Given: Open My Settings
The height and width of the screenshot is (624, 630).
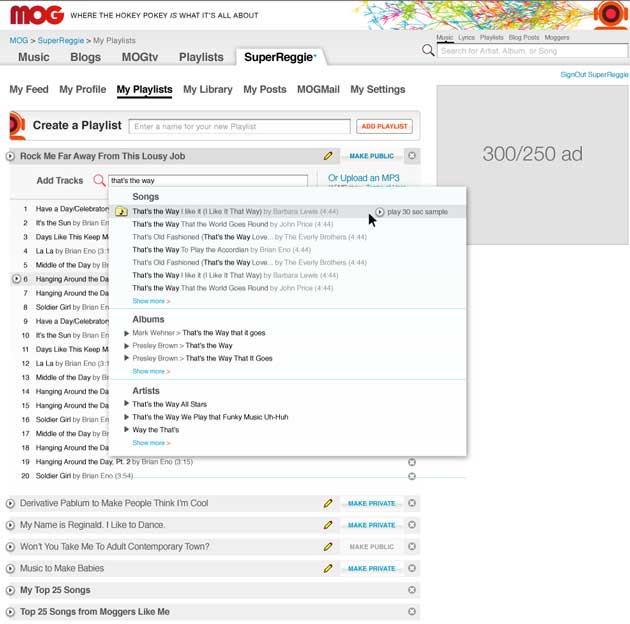Looking at the screenshot, I should 378,89.
